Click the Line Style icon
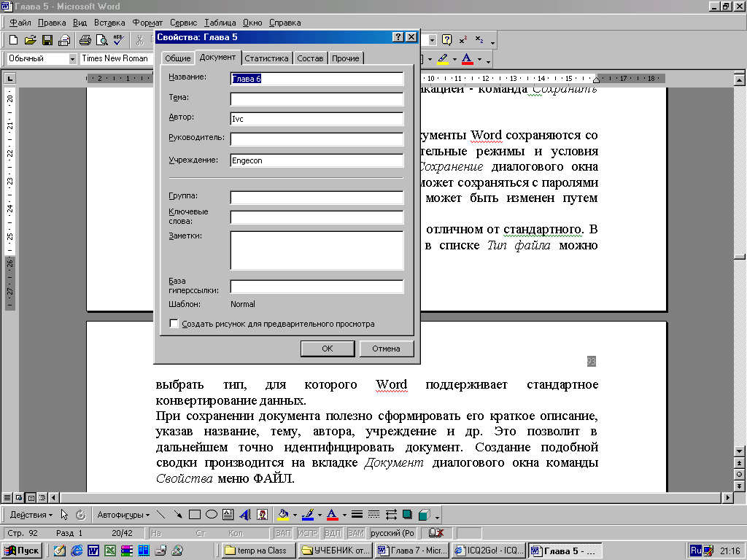 pos(357,514)
